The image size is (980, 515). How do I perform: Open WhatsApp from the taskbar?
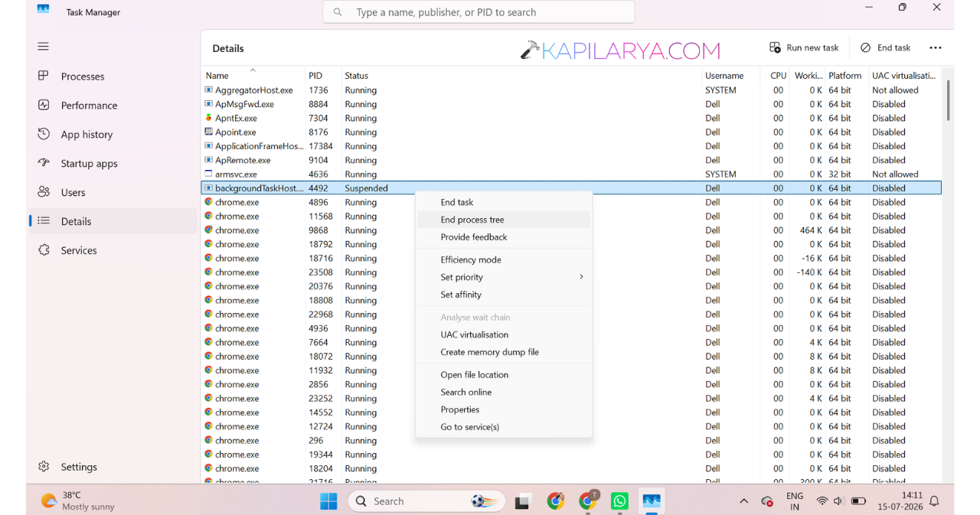(x=619, y=501)
